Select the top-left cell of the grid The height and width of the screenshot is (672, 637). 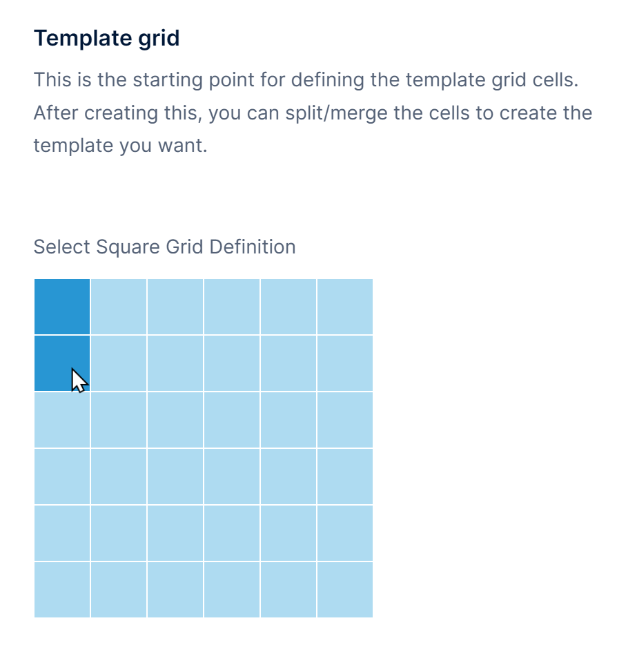(x=62, y=306)
